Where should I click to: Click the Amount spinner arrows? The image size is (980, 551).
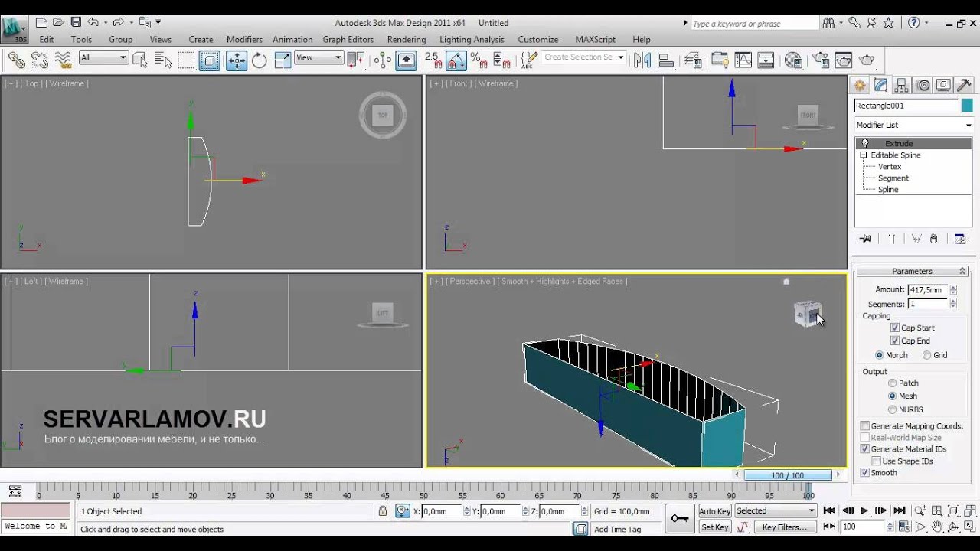pos(953,290)
